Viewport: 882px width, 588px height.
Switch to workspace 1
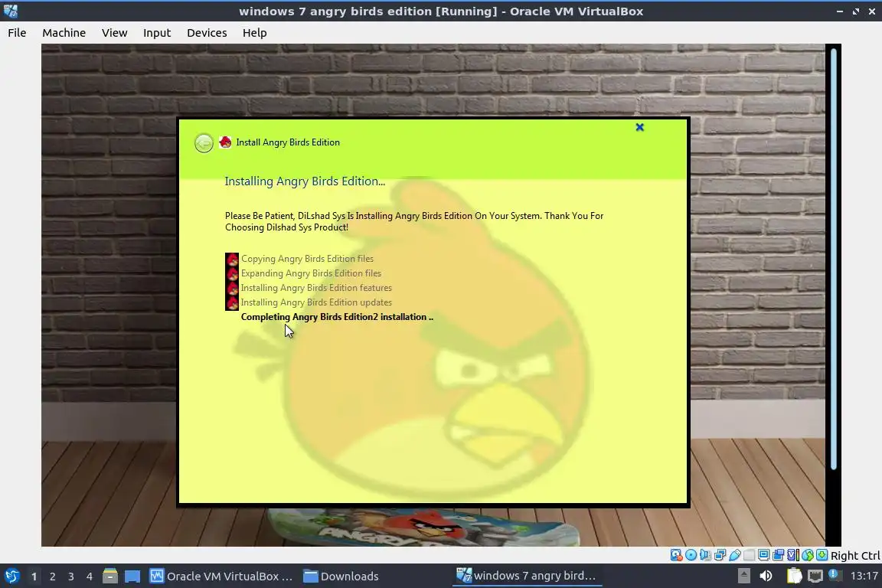coord(34,577)
